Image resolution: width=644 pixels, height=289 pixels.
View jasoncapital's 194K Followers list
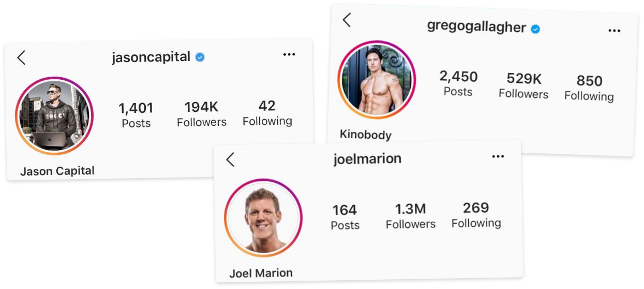click(202, 114)
